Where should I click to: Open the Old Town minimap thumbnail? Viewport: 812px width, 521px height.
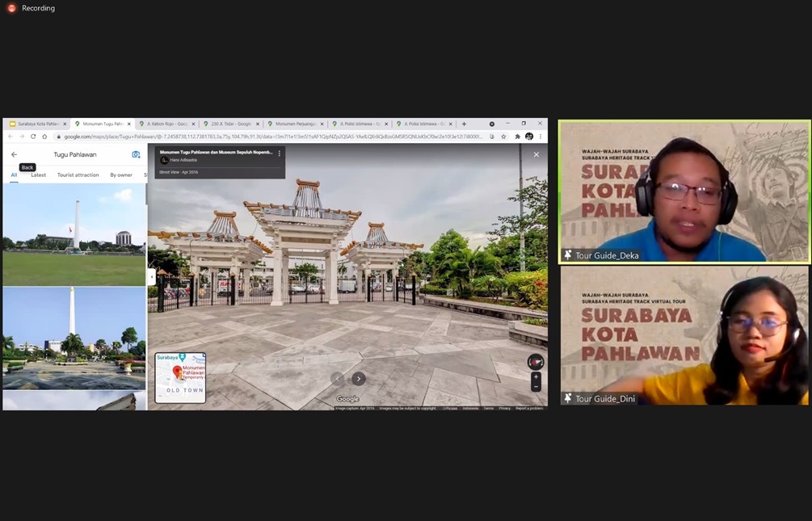coord(180,377)
